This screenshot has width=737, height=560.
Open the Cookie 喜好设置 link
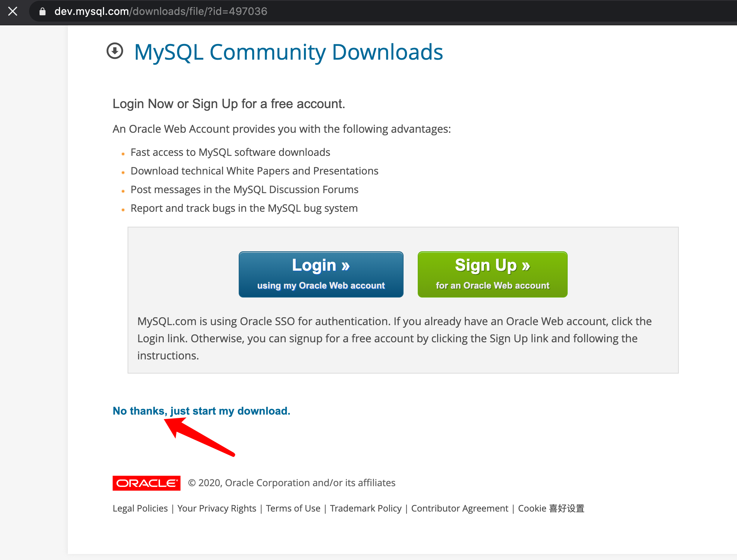[x=551, y=509]
